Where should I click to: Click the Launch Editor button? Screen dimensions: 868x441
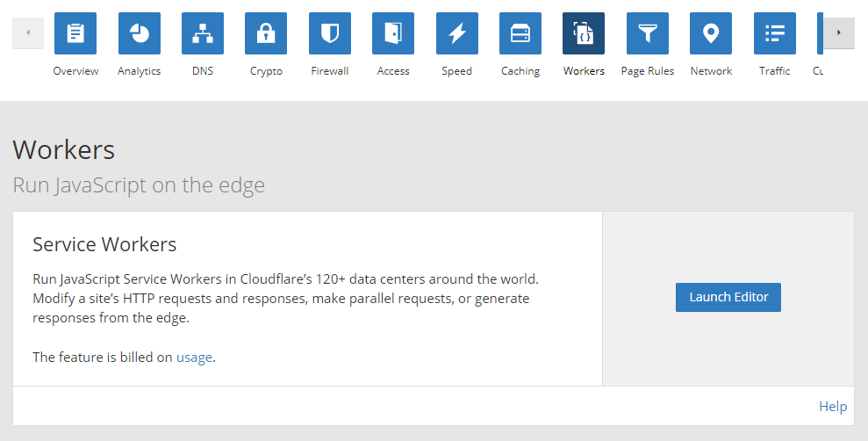(x=728, y=297)
